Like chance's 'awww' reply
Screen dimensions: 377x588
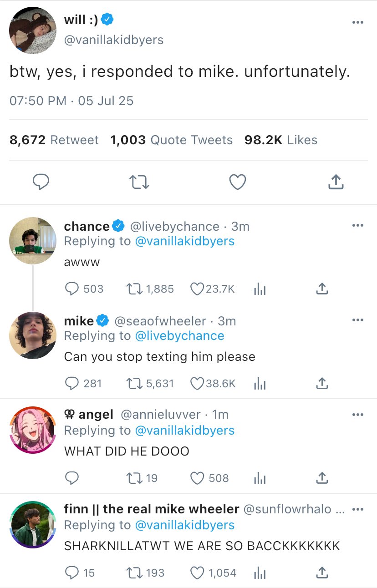(x=197, y=289)
